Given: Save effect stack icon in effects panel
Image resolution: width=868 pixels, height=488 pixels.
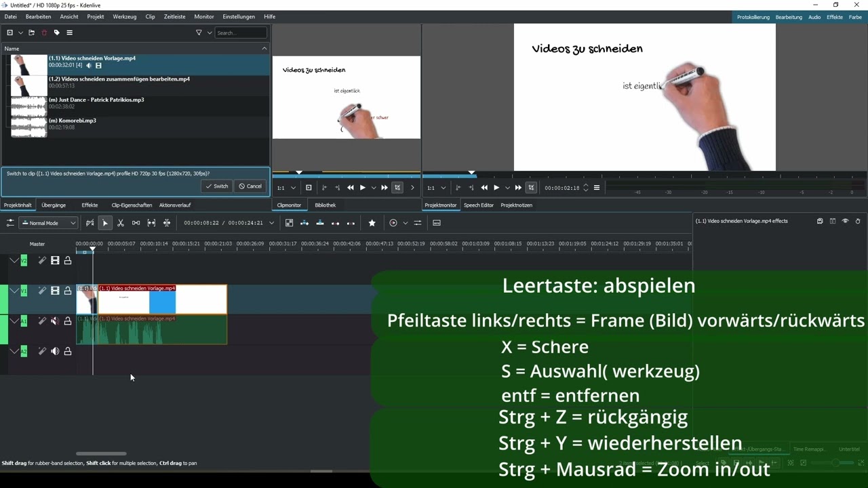Looking at the screenshot, I should tap(820, 221).
